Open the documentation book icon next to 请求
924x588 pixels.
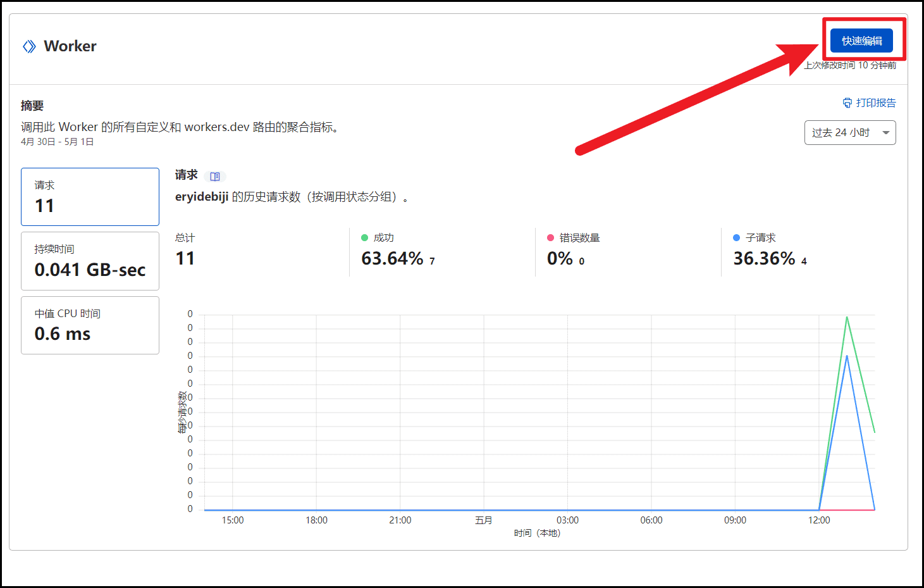pyautogui.click(x=215, y=177)
